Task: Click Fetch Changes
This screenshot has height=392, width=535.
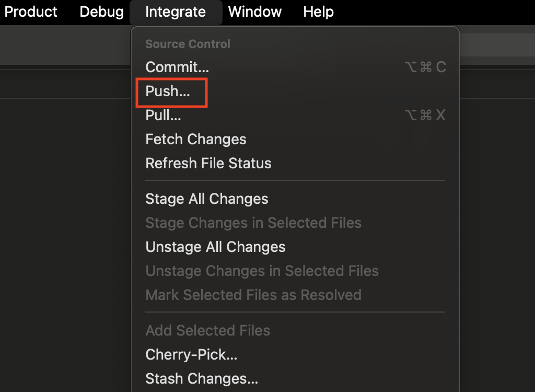Action: [x=296, y=140]
